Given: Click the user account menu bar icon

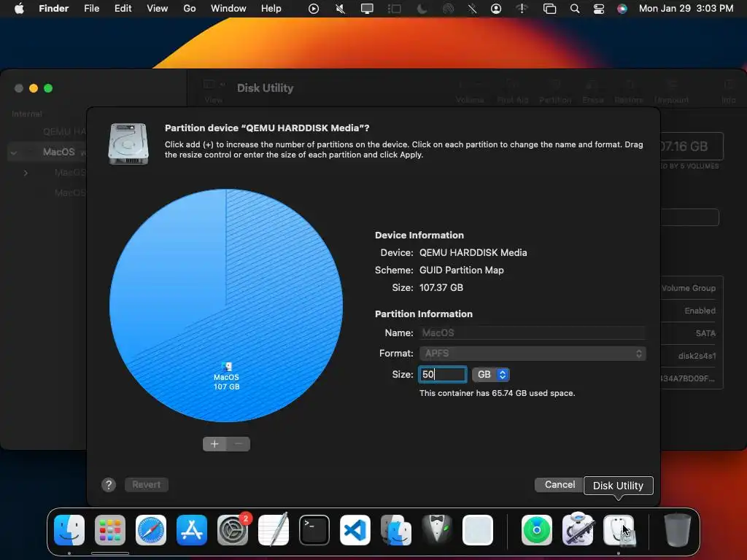Looking at the screenshot, I should [x=496, y=9].
